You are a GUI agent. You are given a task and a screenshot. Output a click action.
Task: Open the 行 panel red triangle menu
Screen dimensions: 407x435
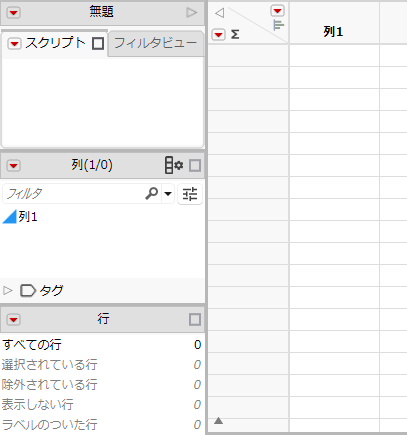coord(14,320)
